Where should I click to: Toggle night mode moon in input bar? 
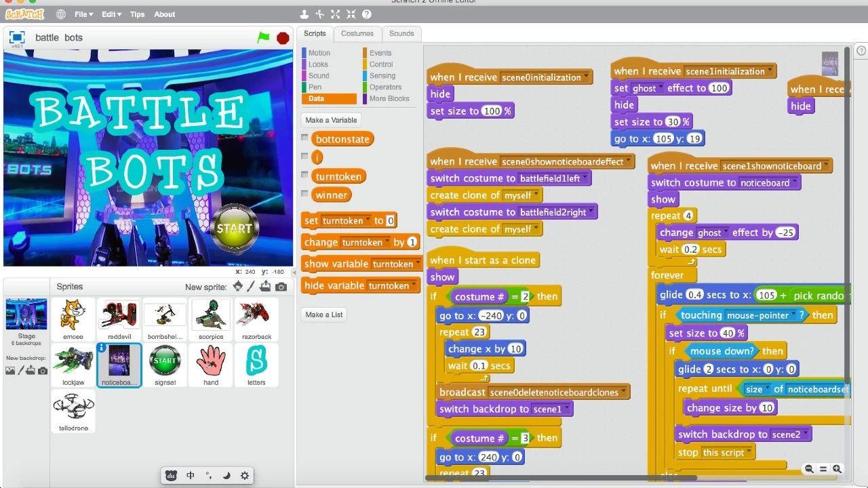coord(227,476)
